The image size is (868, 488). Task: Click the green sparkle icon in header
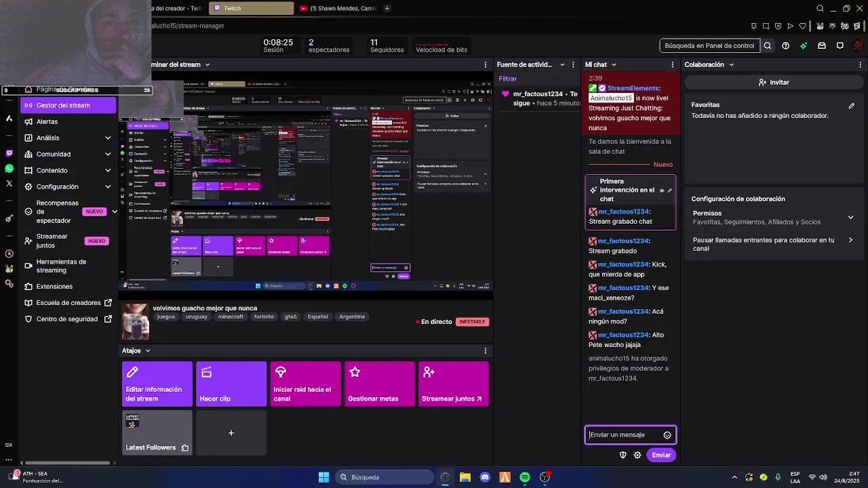point(804,45)
